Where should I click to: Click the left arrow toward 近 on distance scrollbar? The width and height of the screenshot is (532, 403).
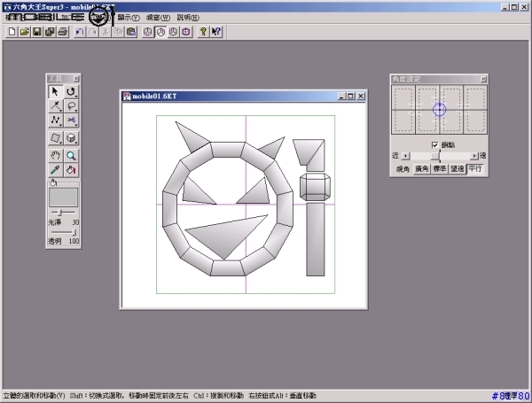(405, 156)
